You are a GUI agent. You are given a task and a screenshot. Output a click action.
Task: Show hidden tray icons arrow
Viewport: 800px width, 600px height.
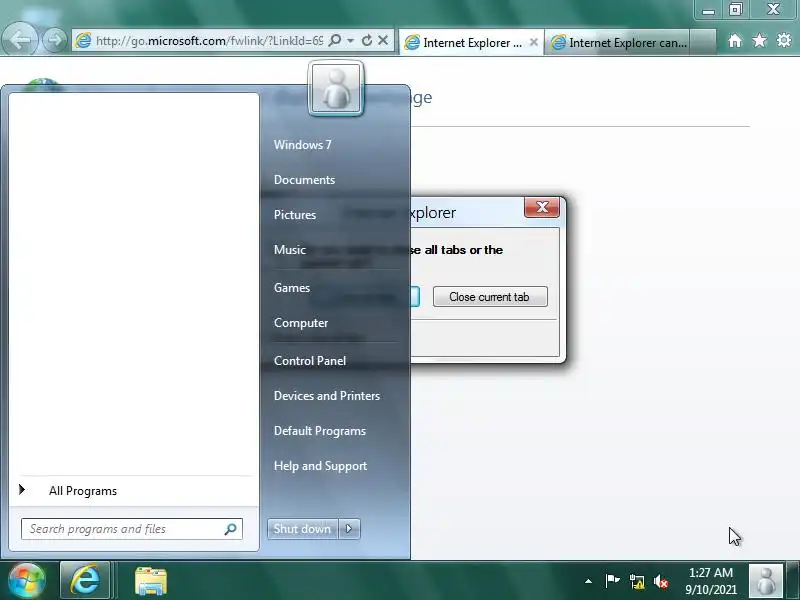click(x=588, y=581)
